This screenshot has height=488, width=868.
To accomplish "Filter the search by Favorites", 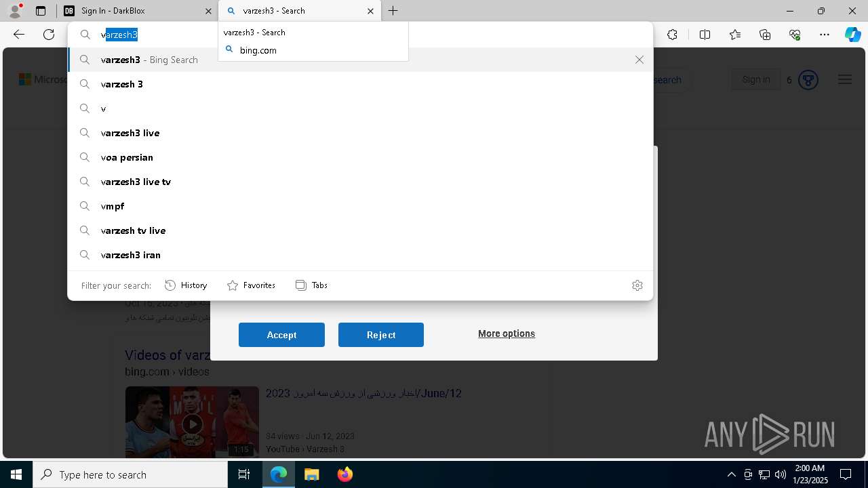I will pyautogui.click(x=251, y=285).
